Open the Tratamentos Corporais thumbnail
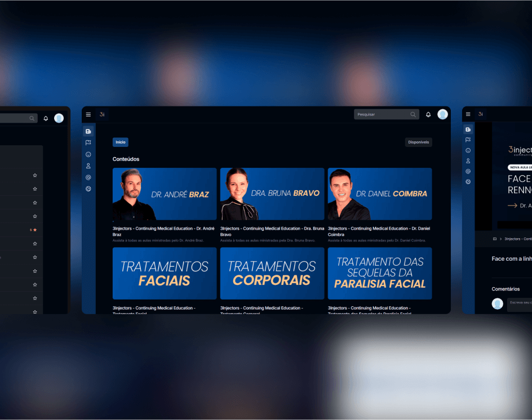 [272, 273]
